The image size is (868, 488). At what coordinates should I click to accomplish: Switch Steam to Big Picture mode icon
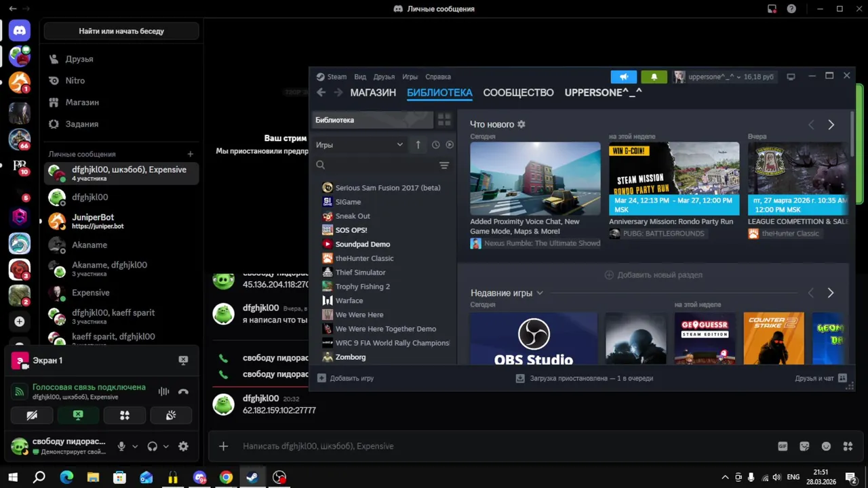click(x=791, y=77)
